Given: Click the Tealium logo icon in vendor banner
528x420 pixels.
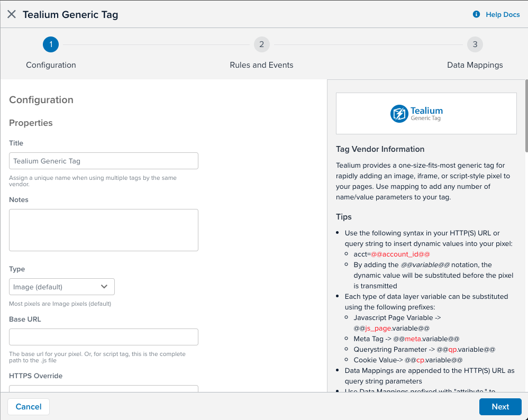Looking at the screenshot, I should pyautogui.click(x=399, y=114).
